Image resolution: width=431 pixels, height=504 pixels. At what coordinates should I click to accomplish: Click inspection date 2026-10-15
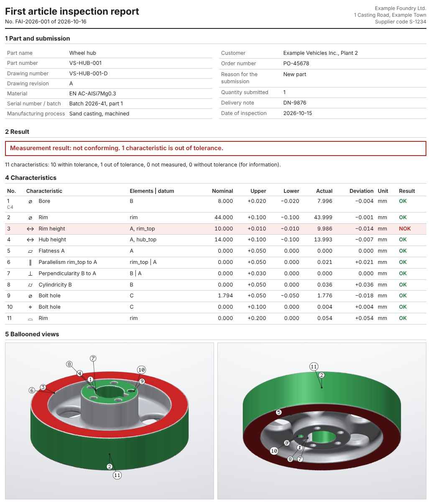(298, 113)
